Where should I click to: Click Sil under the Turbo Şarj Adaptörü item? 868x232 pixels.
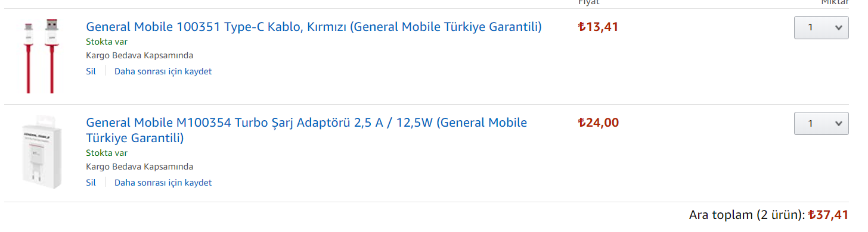pyautogui.click(x=91, y=183)
